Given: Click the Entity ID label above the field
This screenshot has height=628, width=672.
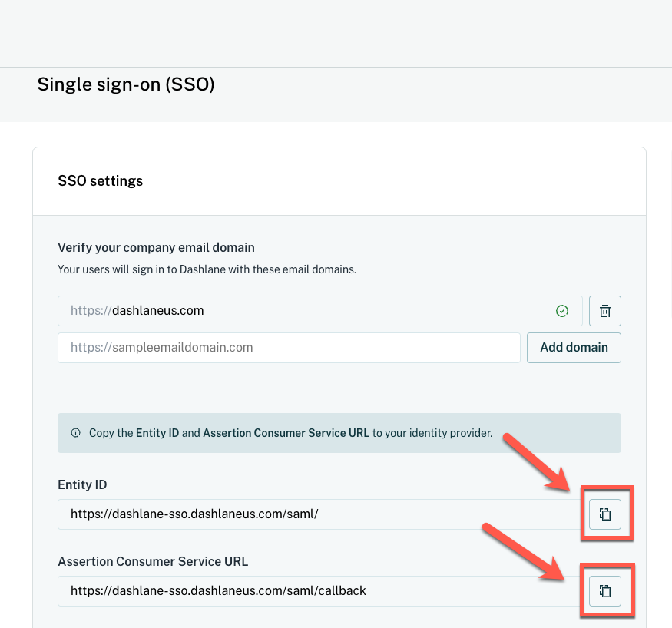Looking at the screenshot, I should click(82, 484).
